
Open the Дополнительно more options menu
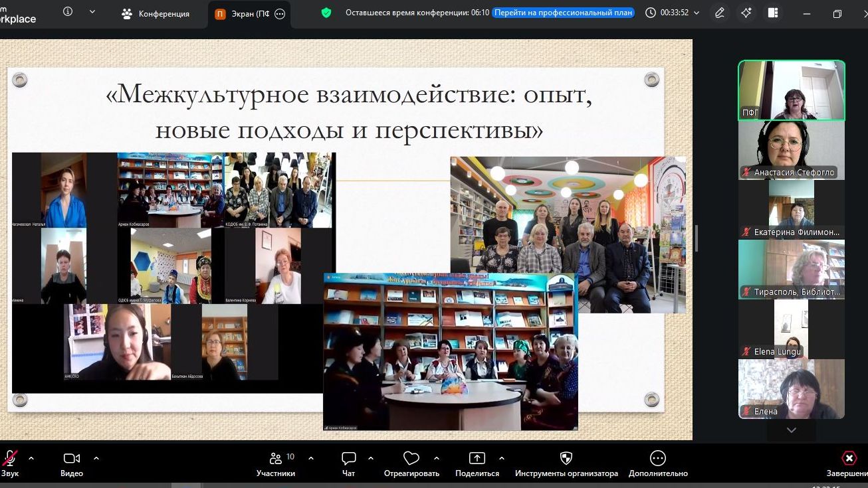[x=657, y=463]
